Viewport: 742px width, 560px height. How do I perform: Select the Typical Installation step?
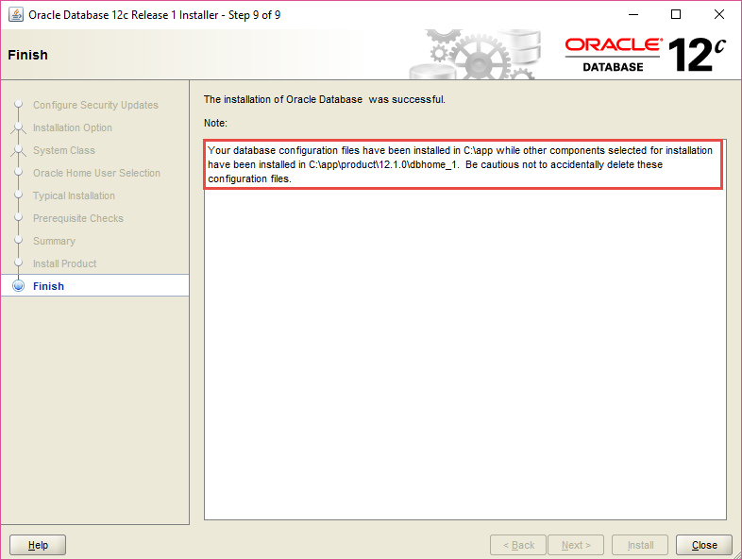click(74, 196)
